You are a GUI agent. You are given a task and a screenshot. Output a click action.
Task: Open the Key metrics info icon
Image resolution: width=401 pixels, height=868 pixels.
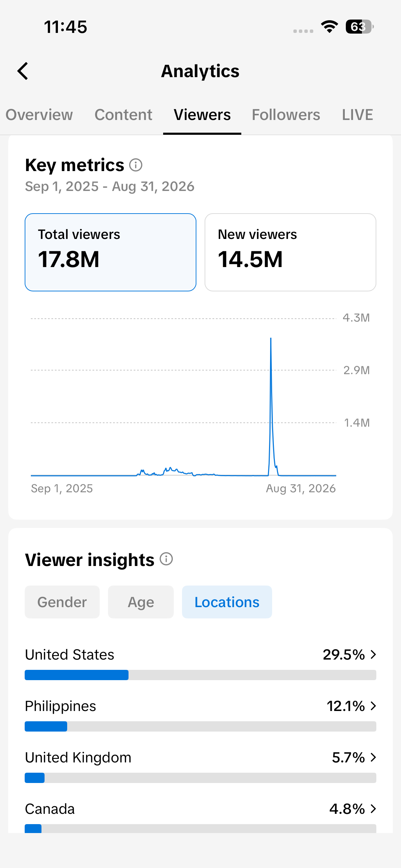pyautogui.click(x=136, y=165)
